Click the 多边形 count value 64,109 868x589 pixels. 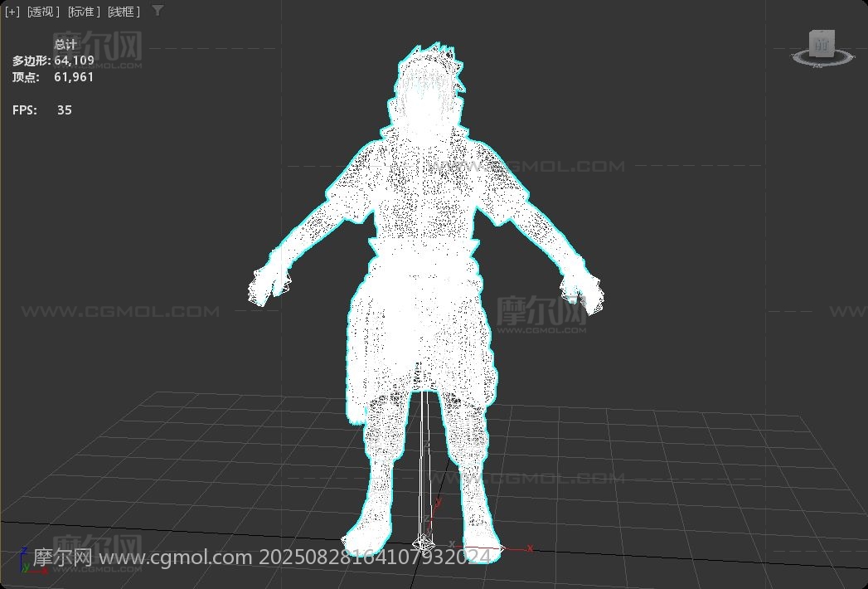click(74, 61)
